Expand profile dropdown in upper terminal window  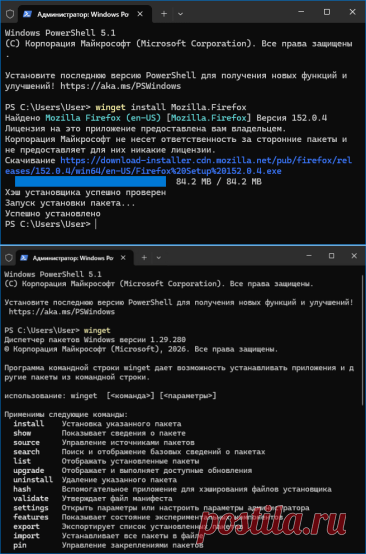(x=180, y=14)
